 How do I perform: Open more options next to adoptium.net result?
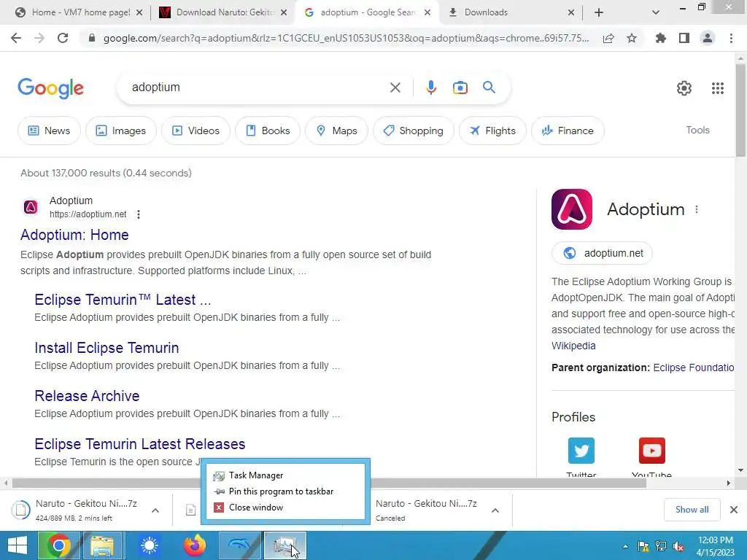pos(139,214)
